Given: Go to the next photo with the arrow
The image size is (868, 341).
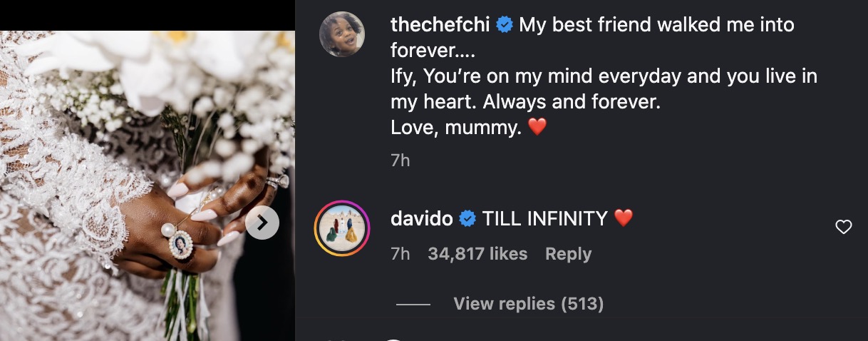Looking at the screenshot, I should (262, 223).
